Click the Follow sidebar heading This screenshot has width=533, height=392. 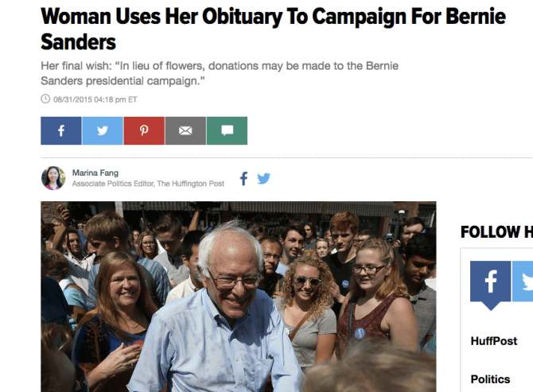[496, 232]
